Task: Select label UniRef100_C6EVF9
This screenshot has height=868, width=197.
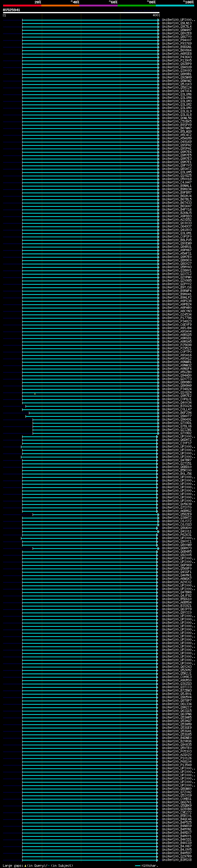Action: 177,325
